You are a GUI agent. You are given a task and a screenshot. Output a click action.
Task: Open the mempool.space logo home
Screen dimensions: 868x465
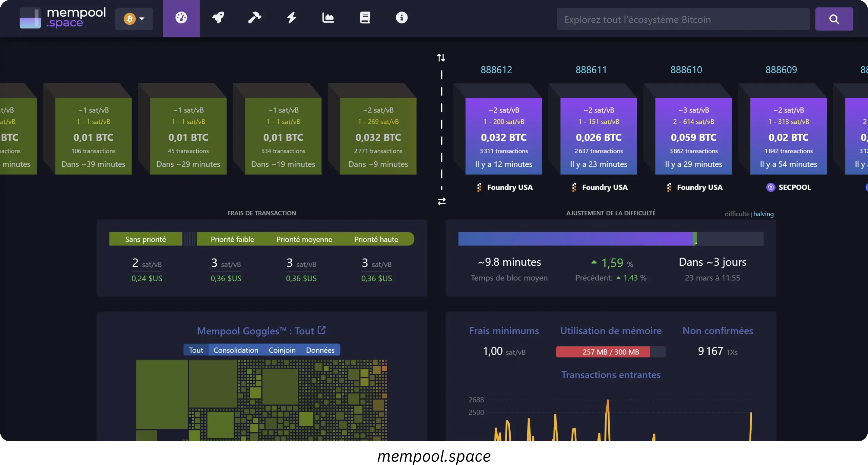[x=63, y=18]
